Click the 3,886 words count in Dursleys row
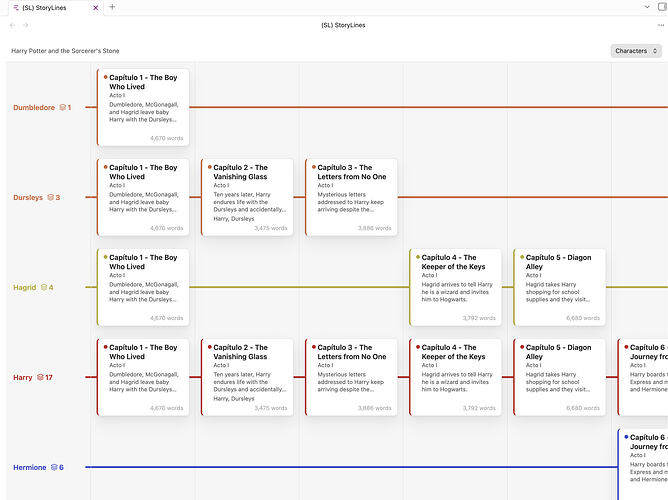668x500 pixels. pos(374,228)
